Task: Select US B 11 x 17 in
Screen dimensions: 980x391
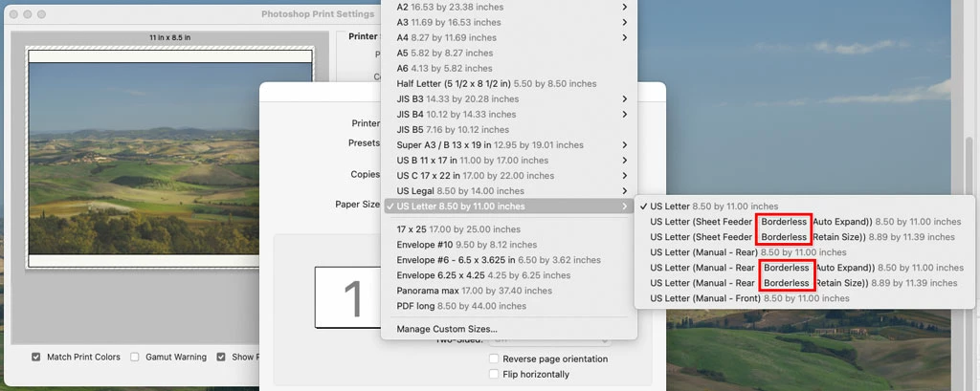Action: point(509,160)
